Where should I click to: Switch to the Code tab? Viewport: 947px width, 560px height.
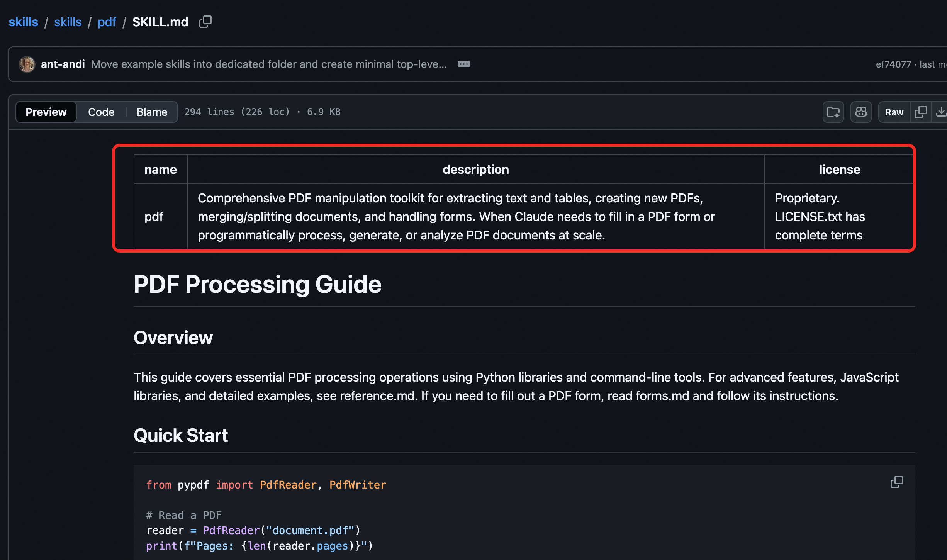coord(101,112)
